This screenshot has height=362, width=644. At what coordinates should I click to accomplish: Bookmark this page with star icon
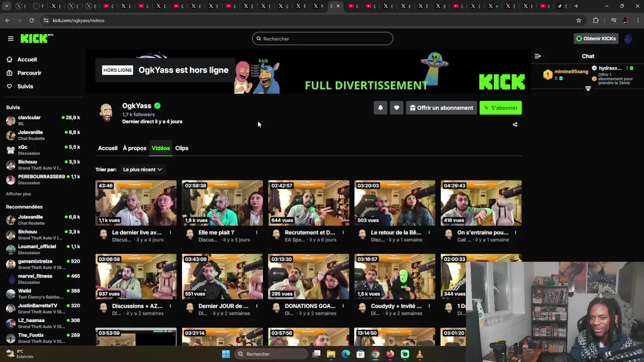pos(579,20)
